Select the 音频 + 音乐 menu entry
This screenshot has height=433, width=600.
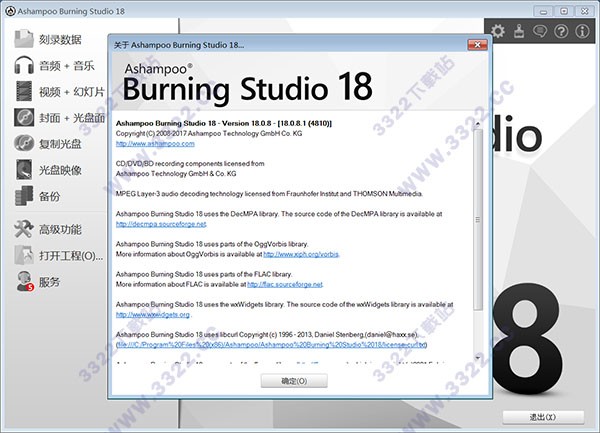pyautogui.click(x=67, y=65)
